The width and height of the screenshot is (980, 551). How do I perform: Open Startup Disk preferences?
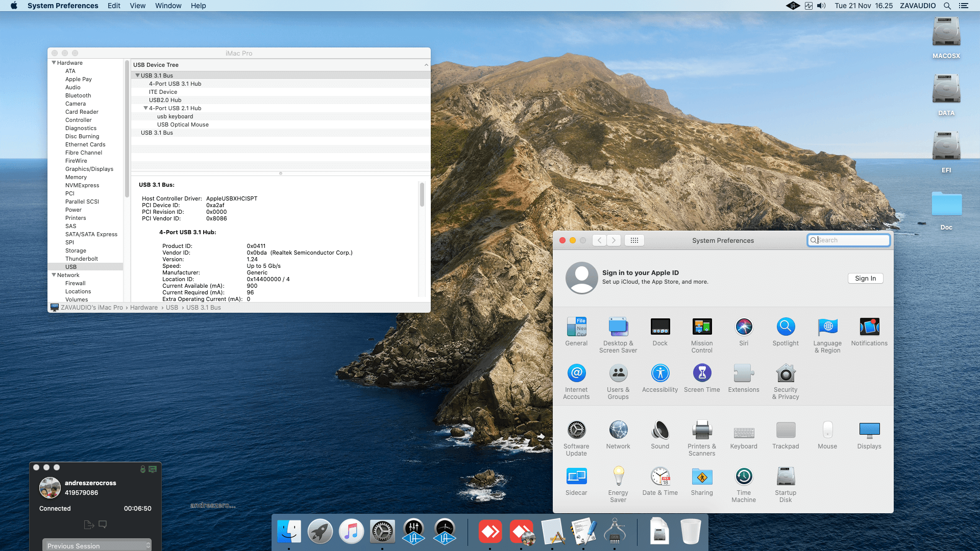click(786, 485)
